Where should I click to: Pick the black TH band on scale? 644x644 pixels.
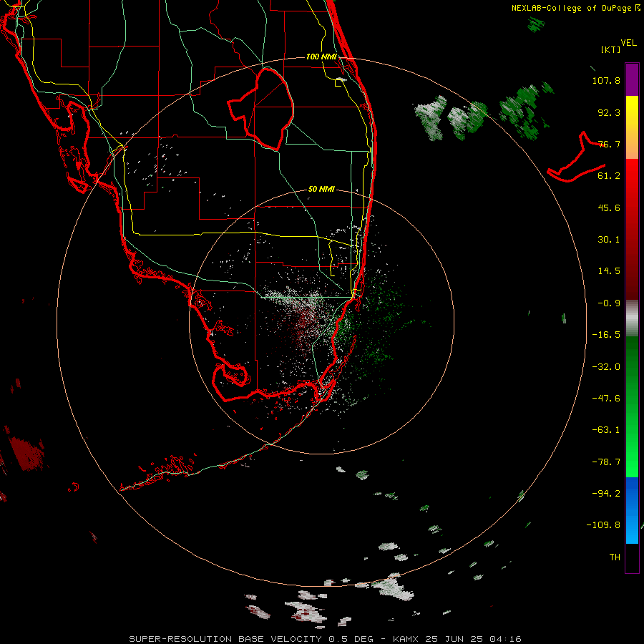[x=632, y=557]
